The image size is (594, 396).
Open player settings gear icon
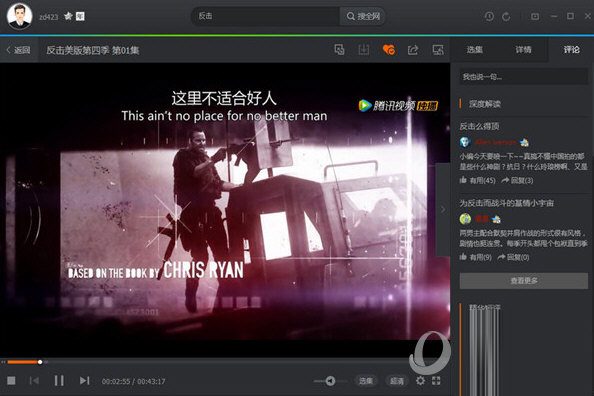pyautogui.click(x=420, y=380)
